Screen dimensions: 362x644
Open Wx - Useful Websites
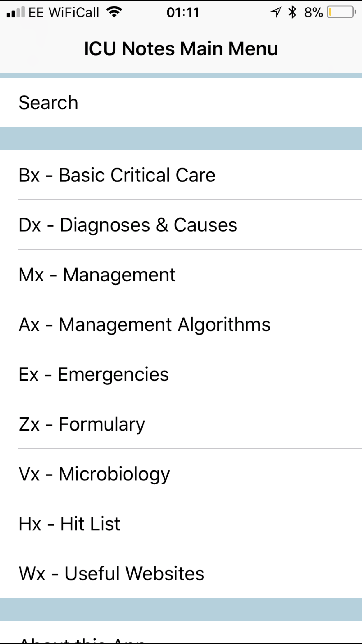tap(181, 573)
